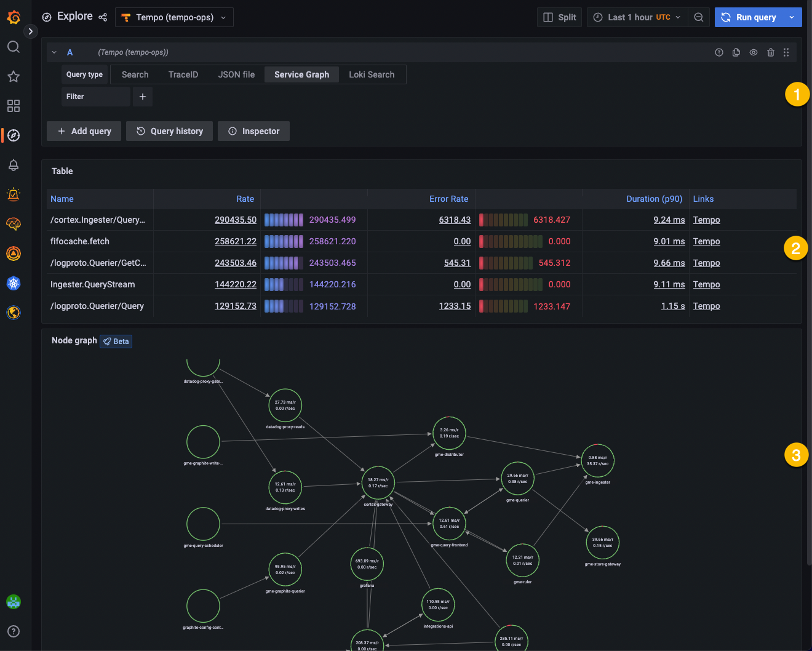
Task: Collapse query row A with chevron
Action: [x=54, y=52]
